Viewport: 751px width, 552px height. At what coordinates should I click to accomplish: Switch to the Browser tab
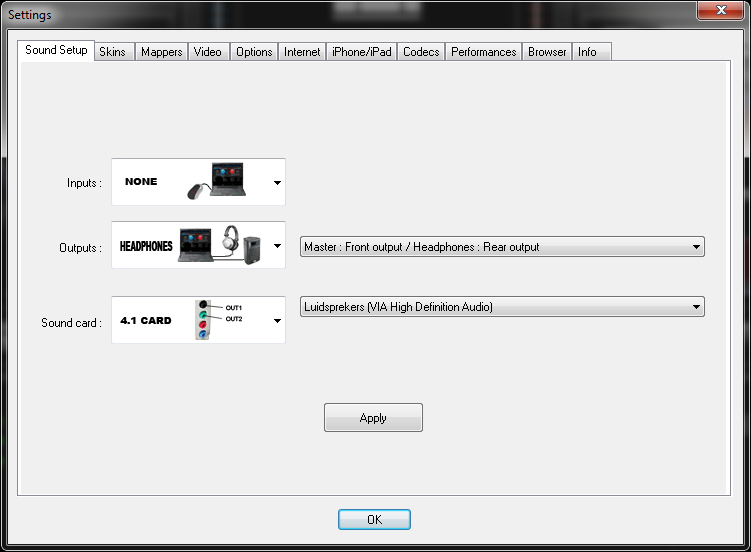click(x=547, y=52)
